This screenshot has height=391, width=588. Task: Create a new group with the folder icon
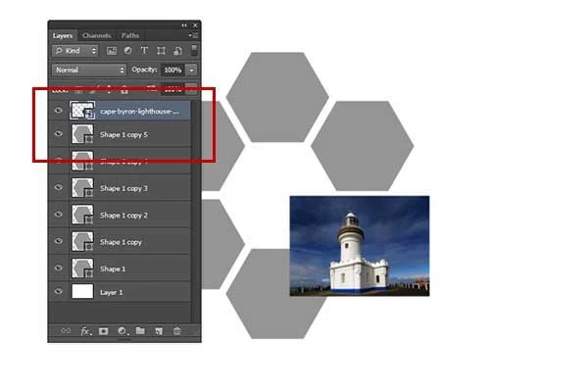(140, 330)
